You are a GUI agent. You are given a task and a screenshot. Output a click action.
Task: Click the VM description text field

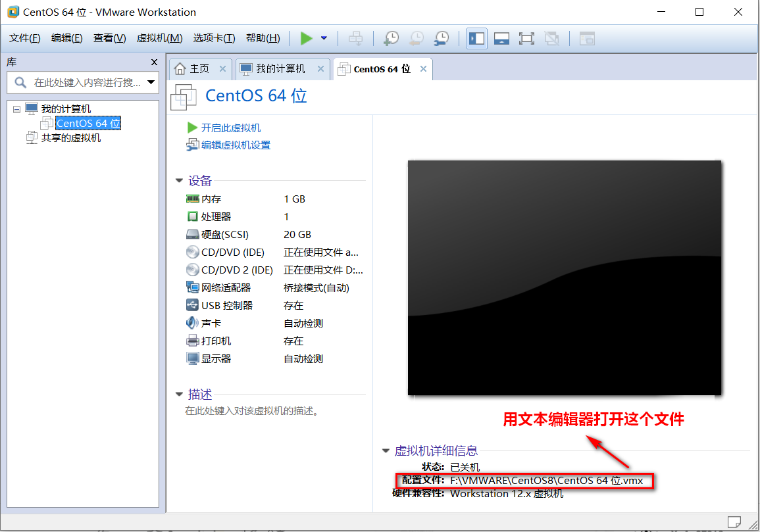(251, 411)
